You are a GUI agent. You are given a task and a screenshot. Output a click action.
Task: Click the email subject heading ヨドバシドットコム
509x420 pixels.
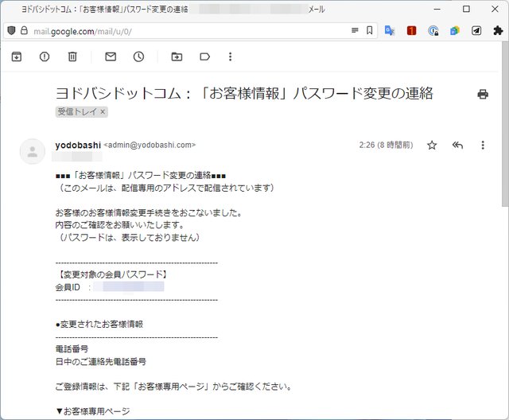[244, 94]
